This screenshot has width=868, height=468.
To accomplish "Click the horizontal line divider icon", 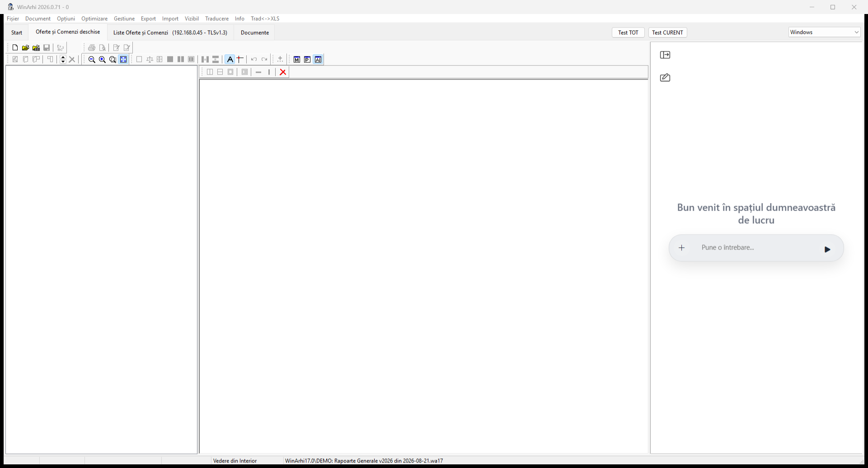I will point(258,72).
